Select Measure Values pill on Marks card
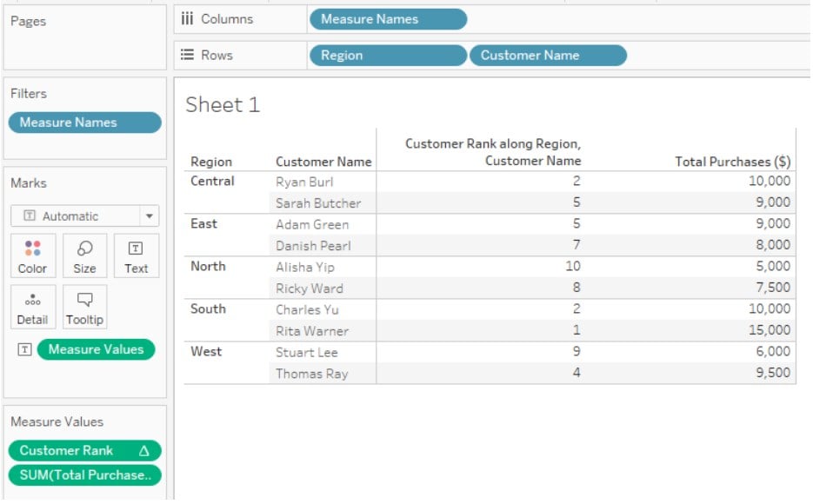 [96, 349]
